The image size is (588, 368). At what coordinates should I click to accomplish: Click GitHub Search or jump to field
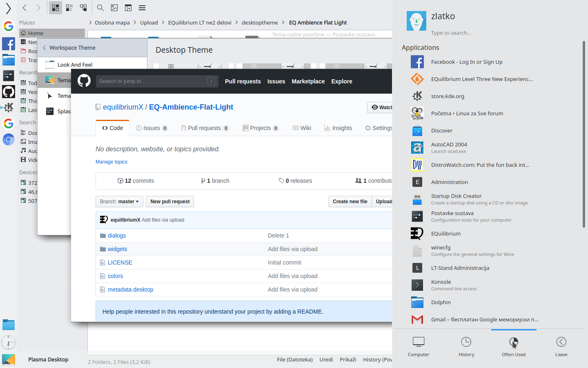157,81
